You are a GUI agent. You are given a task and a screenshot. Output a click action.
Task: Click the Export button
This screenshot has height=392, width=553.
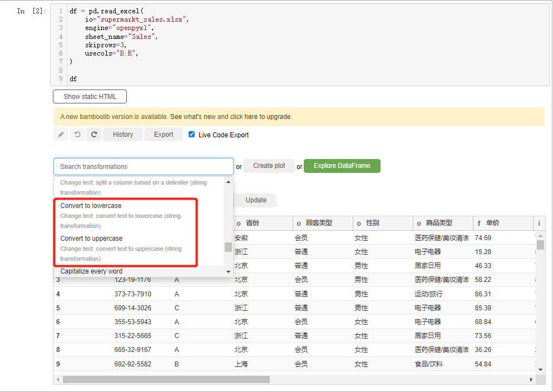[x=164, y=135]
